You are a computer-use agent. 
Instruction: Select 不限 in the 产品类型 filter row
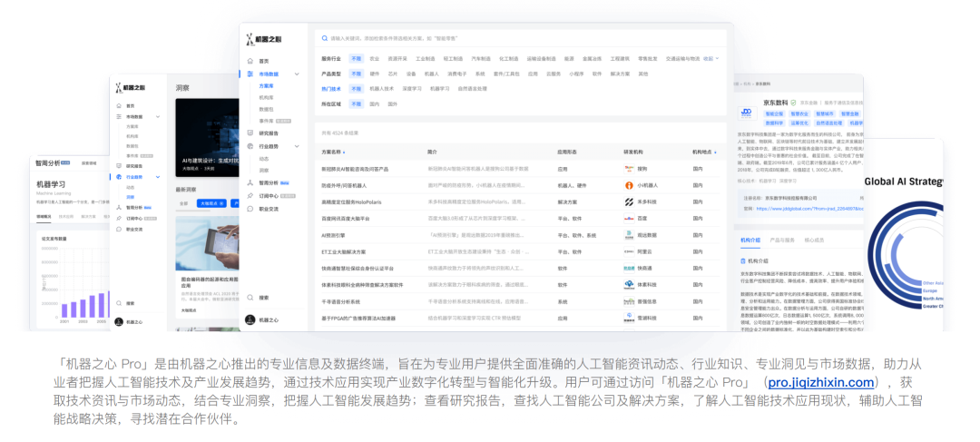(356, 74)
